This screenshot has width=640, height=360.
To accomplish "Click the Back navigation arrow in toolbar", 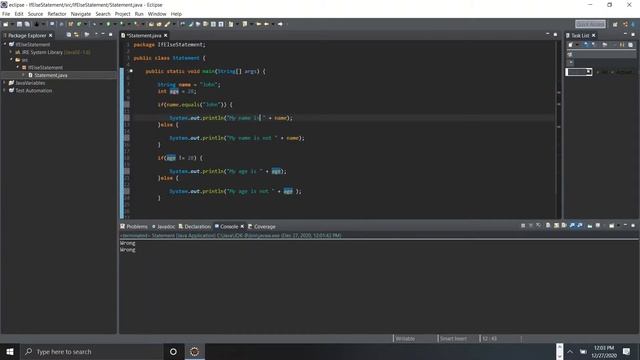I will (x=267, y=24).
